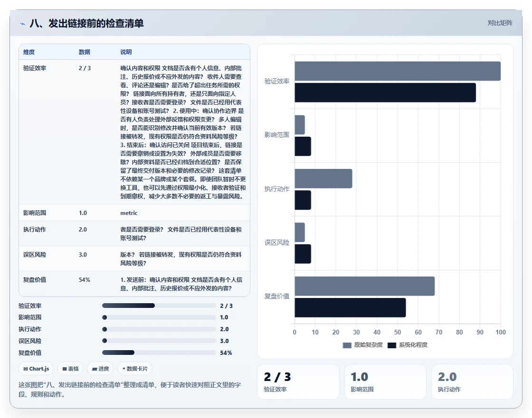Click the lightning icon beside the section title
The image size is (532, 418).
tap(23, 24)
